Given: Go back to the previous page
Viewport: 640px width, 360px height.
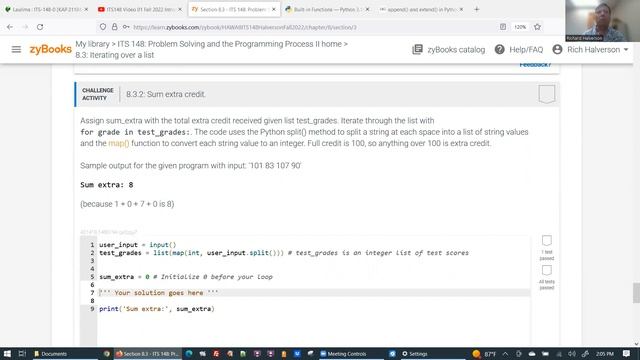Looking at the screenshot, I should coord(10,27).
